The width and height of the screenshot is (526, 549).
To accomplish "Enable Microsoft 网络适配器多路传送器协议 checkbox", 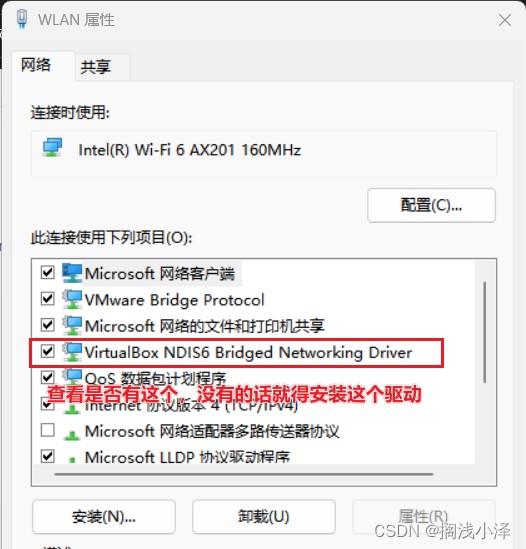I will pyautogui.click(x=48, y=430).
